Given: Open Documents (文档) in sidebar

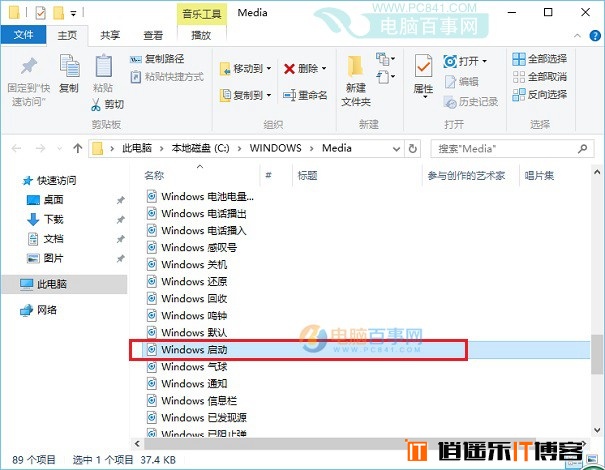Looking at the screenshot, I should 45,238.
